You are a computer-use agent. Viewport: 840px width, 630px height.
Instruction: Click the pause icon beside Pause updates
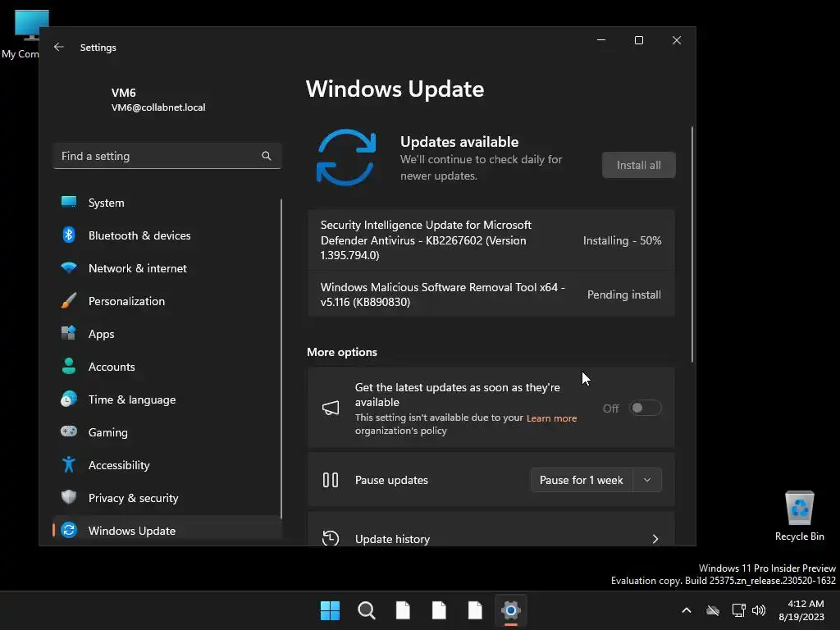[x=331, y=480]
